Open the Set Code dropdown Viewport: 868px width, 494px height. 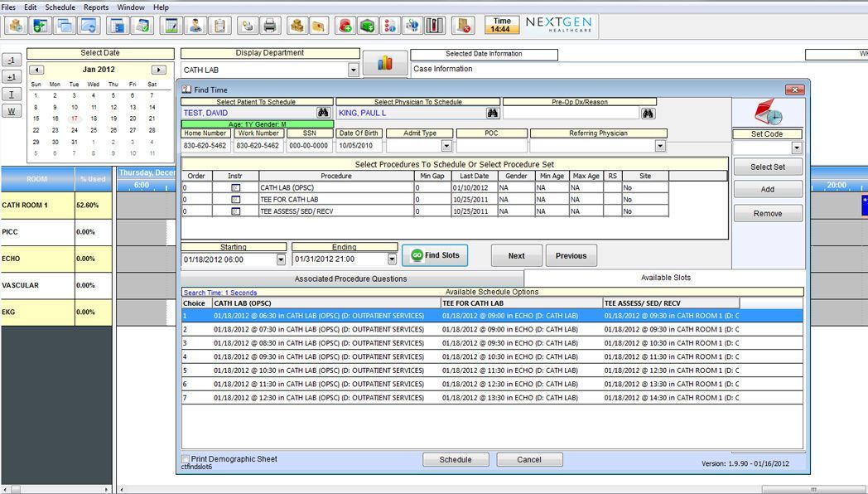click(796, 148)
